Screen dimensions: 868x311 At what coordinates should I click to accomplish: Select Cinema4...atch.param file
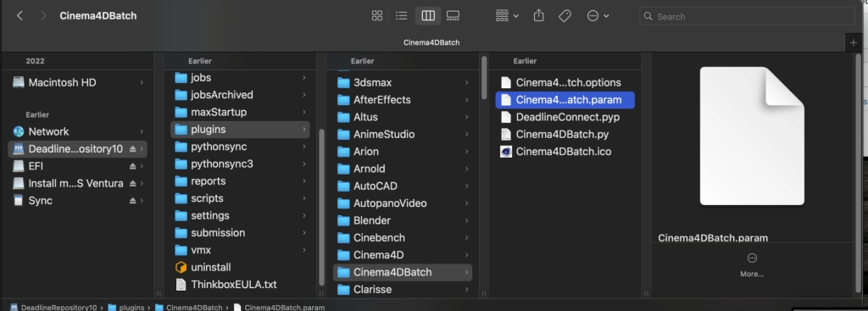pyautogui.click(x=565, y=100)
